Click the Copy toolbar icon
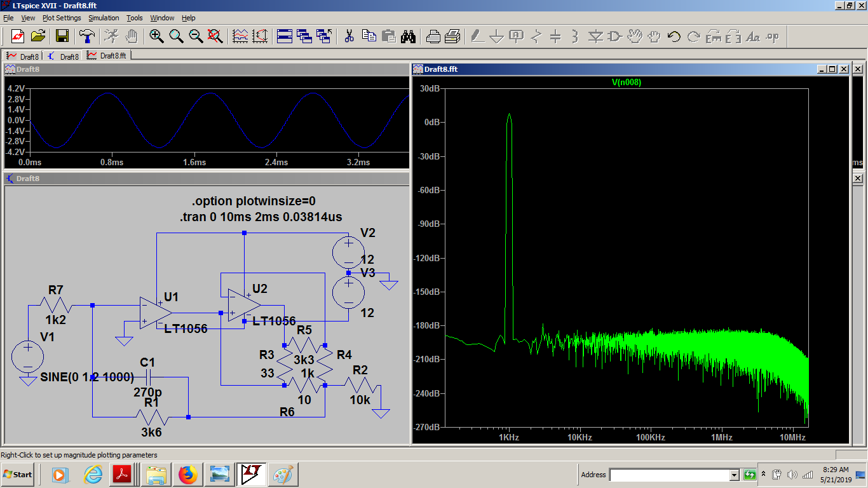 tap(369, 36)
